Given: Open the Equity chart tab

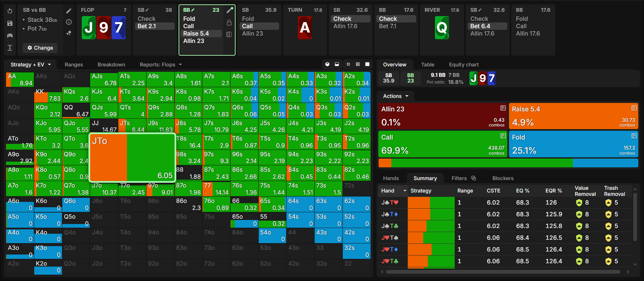Looking at the screenshot, I should [x=464, y=65].
